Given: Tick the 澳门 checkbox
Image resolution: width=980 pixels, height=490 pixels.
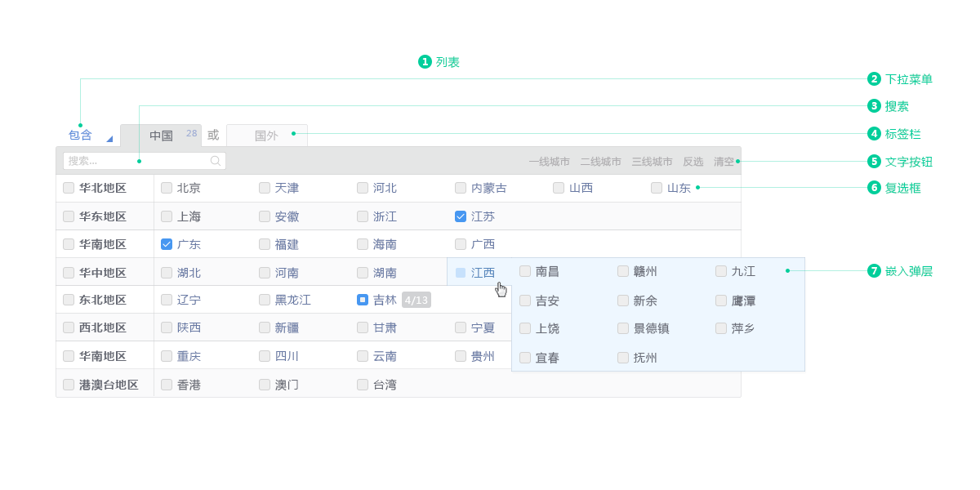Looking at the screenshot, I should pos(265,385).
